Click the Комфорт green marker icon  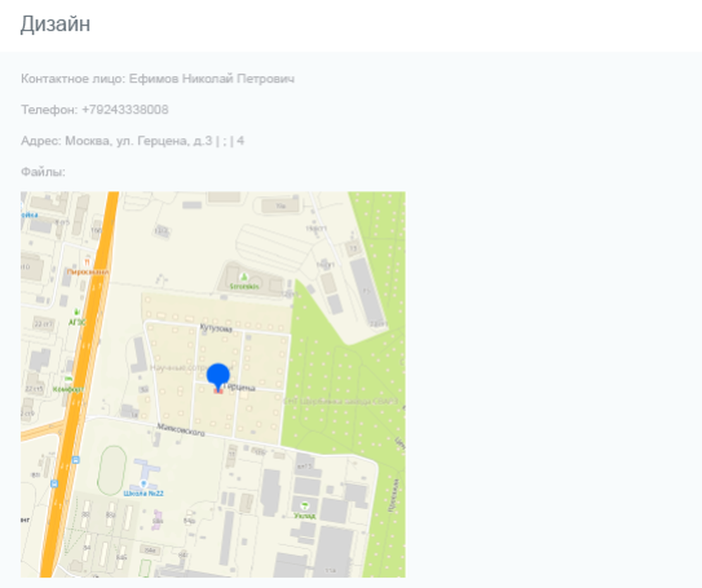tap(68, 379)
